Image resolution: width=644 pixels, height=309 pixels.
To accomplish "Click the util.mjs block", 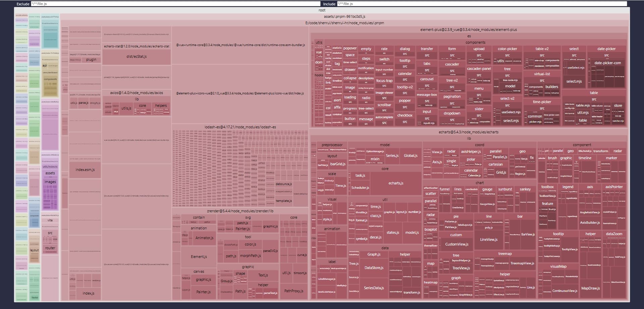I will click(583, 113).
